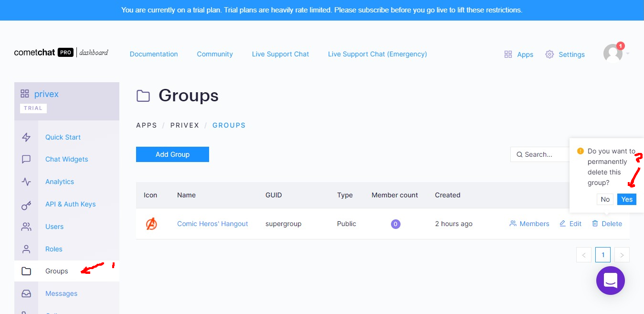Open the Documentation link
This screenshot has height=314, width=644.
pyautogui.click(x=154, y=54)
